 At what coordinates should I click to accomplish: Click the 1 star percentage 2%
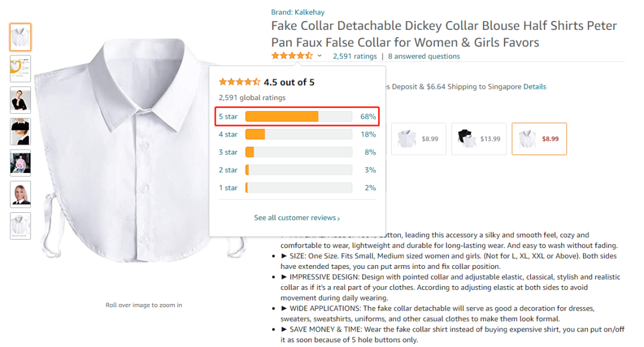click(x=370, y=188)
